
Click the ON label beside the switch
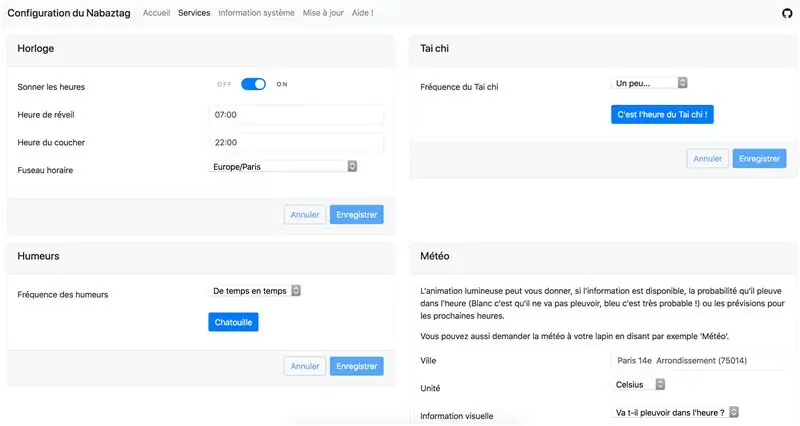[x=282, y=84]
